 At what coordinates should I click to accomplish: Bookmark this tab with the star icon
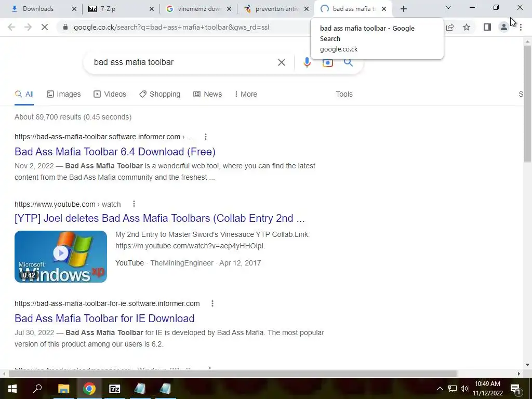[467, 27]
